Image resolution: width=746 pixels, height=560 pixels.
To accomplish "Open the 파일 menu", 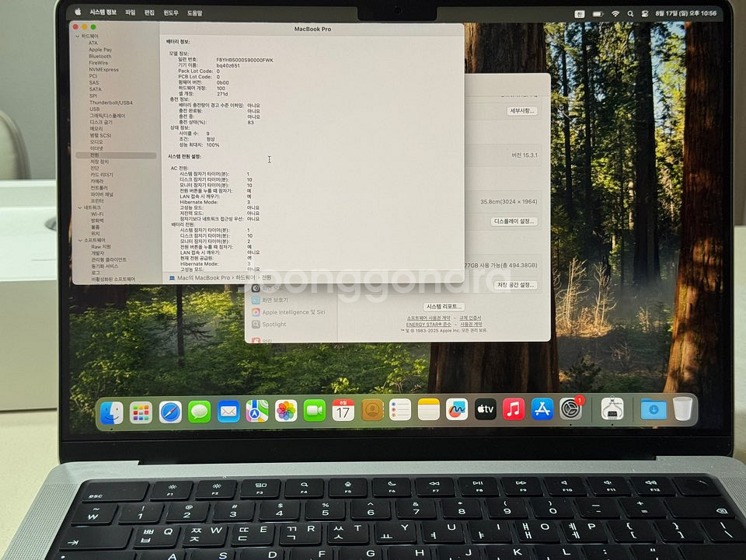I will tap(131, 13).
